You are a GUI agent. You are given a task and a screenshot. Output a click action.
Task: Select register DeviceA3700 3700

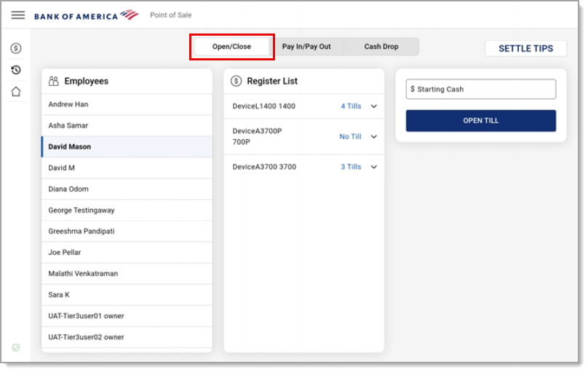(303, 167)
